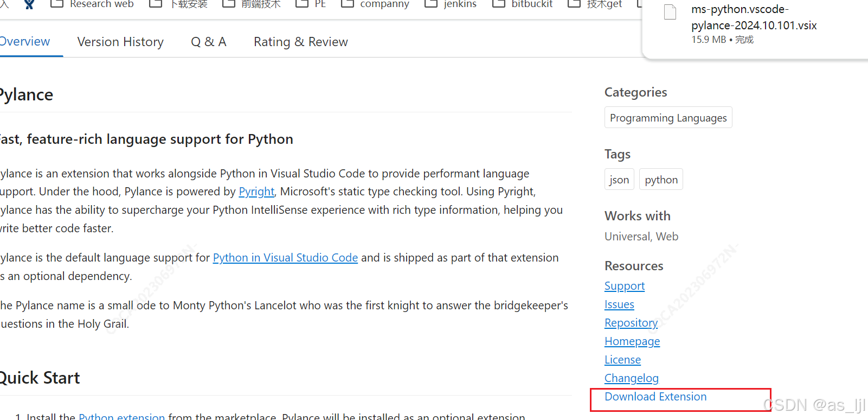868x420 pixels.
Task: Open downloaded ms-python.vscode-pylance vsix file
Action: (x=754, y=17)
